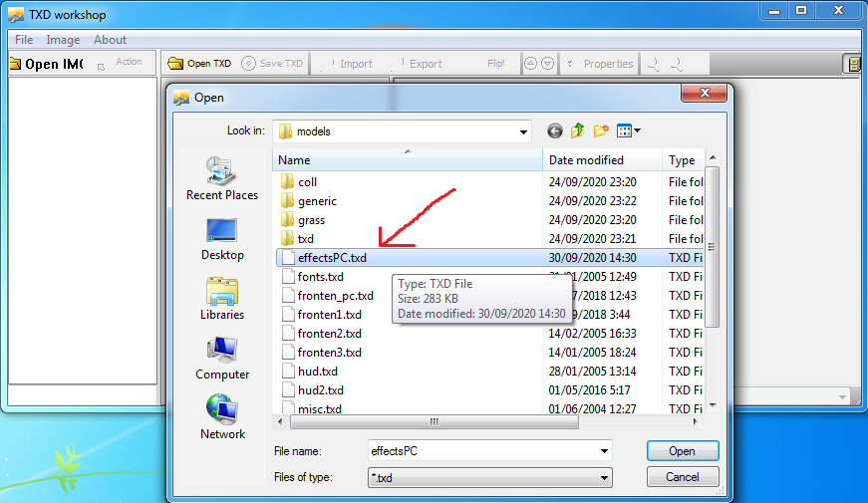Image resolution: width=868 pixels, height=503 pixels.
Task: Click the Open button in dialog
Action: 683,451
